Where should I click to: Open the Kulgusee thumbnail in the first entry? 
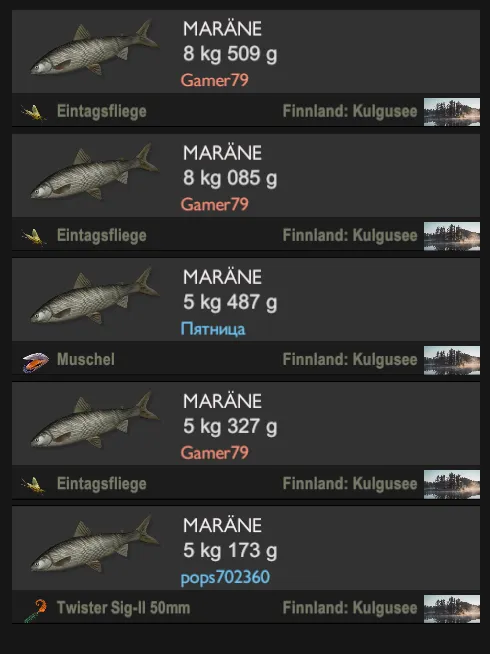452,112
